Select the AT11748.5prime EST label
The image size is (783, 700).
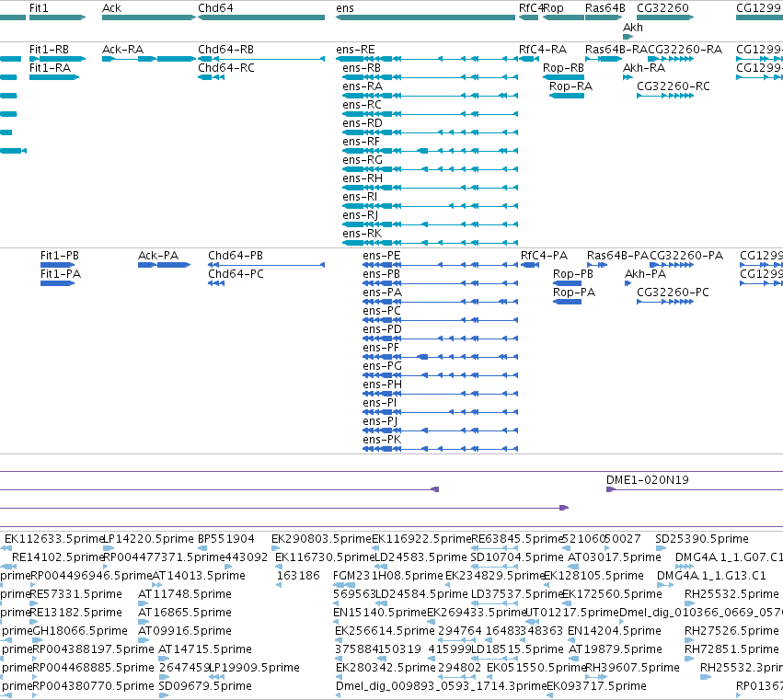tap(185, 594)
